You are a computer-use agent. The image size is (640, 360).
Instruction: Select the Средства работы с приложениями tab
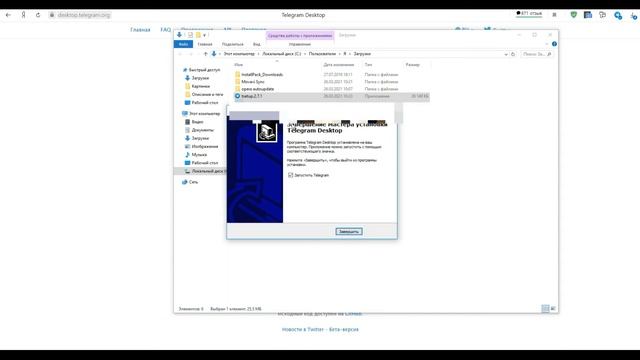click(x=300, y=36)
